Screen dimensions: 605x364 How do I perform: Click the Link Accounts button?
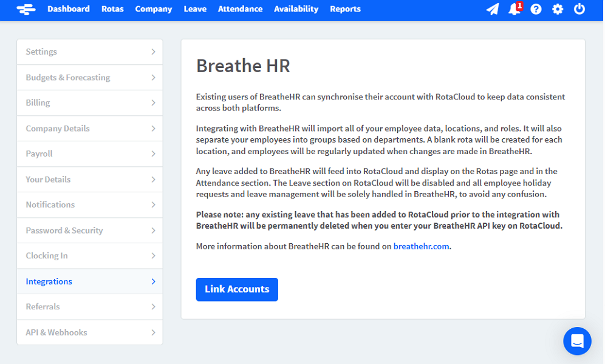coord(237,289)
